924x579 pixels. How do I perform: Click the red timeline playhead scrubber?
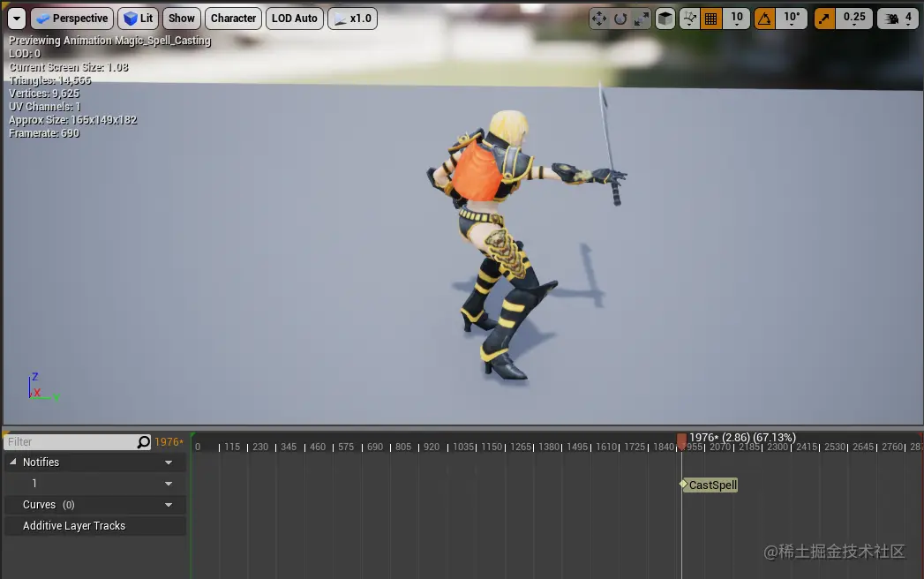coord(681,441)
